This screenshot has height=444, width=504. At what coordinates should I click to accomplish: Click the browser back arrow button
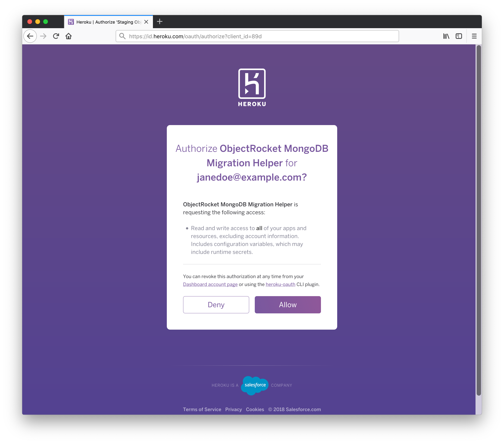click(30, 36)
